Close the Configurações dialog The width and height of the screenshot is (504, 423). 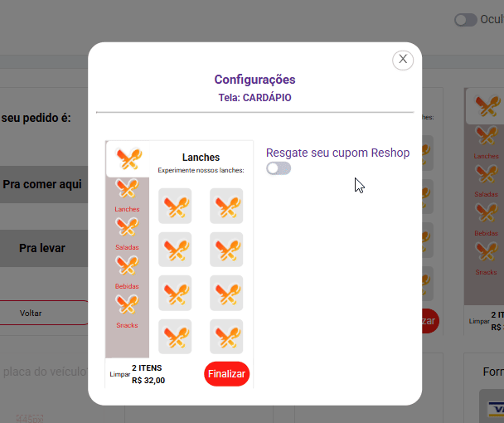[x=403, y=59]
